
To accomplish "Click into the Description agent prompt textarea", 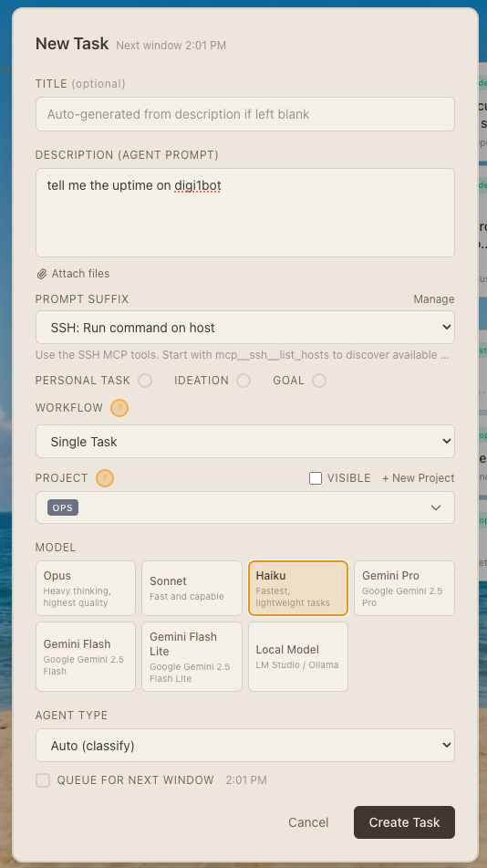I will [x=245, y=213].
